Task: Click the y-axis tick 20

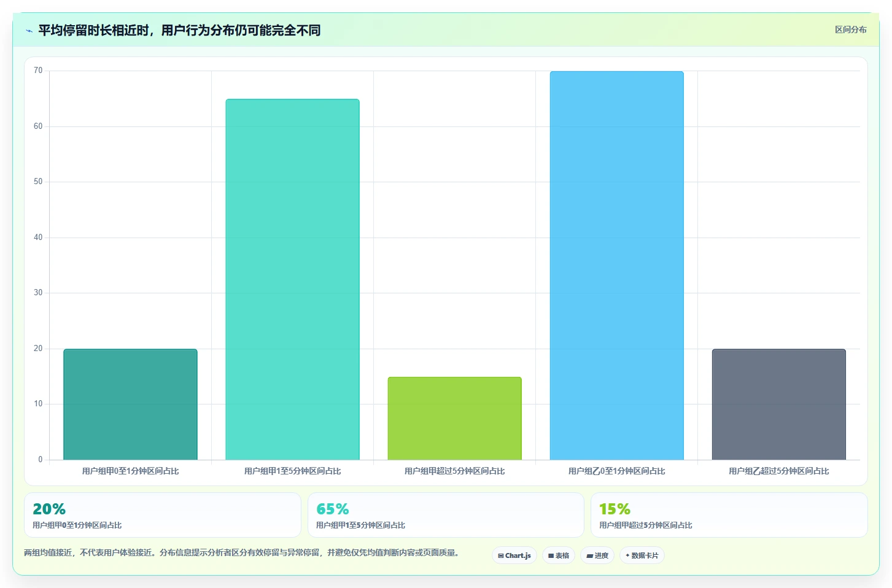Action: tap(38, 349)
